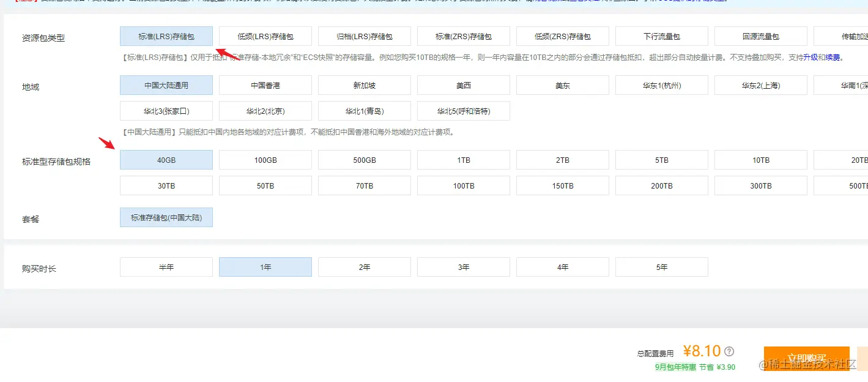Select 新加坡 region
This screenshot has height=382, width=868.
click(x=365, y=85)
